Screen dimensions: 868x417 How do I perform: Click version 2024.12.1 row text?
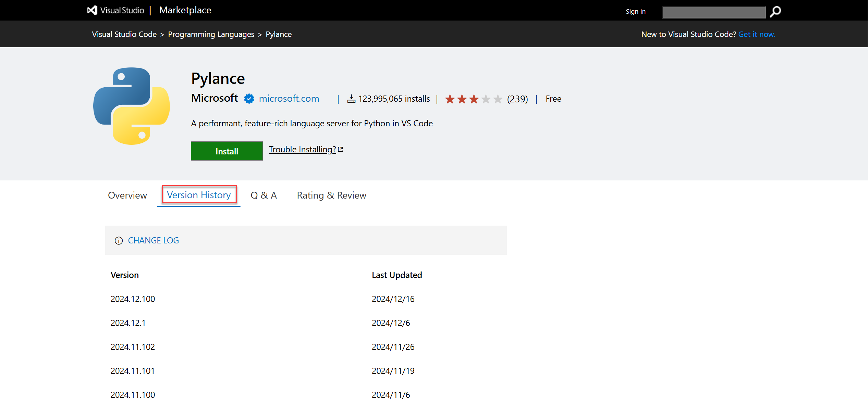[128, 323]
